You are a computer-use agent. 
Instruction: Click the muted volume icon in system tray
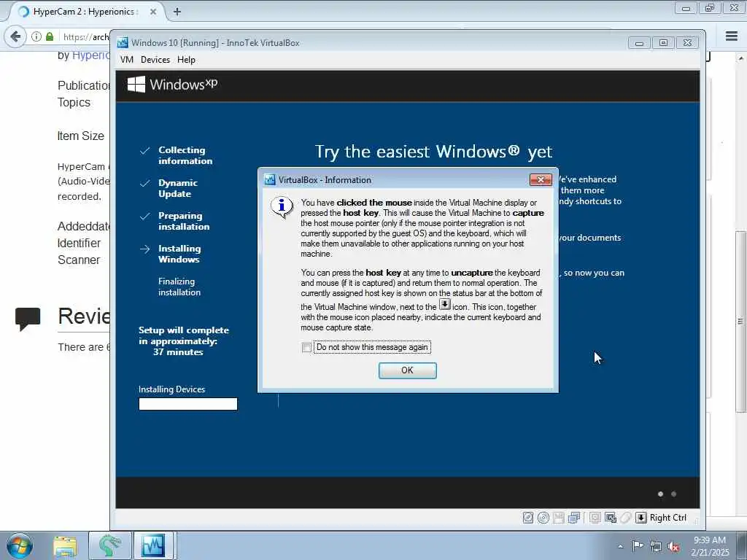tap(673, 546)
